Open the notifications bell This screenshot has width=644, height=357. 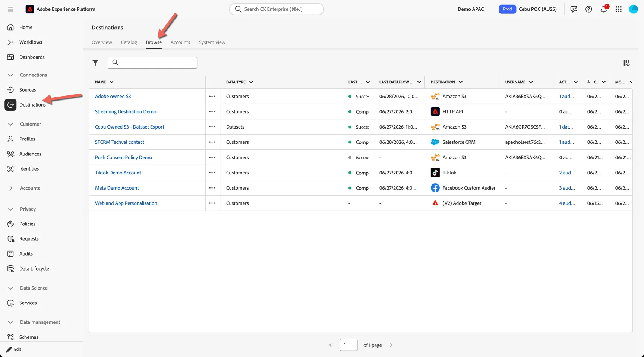[x=604, y=9]
